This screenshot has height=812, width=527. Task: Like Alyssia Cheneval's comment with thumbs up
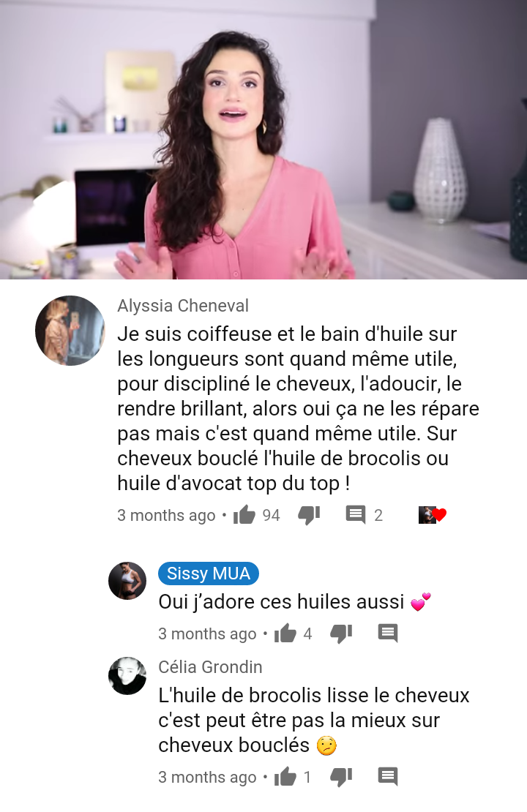tap(244, 515)
